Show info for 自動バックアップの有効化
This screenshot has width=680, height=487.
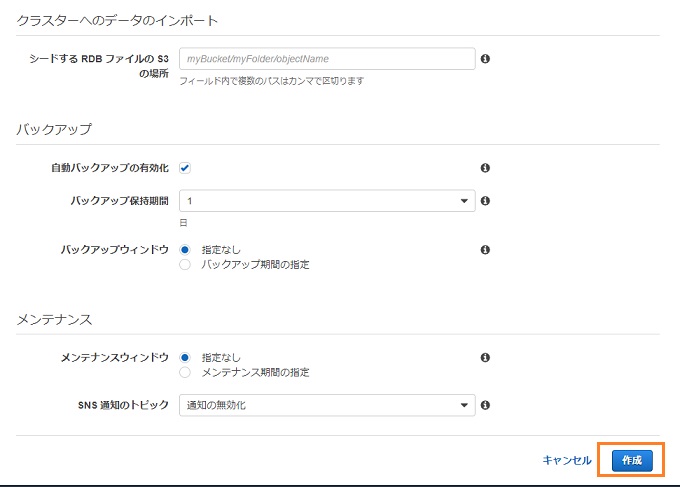(485, 168)
